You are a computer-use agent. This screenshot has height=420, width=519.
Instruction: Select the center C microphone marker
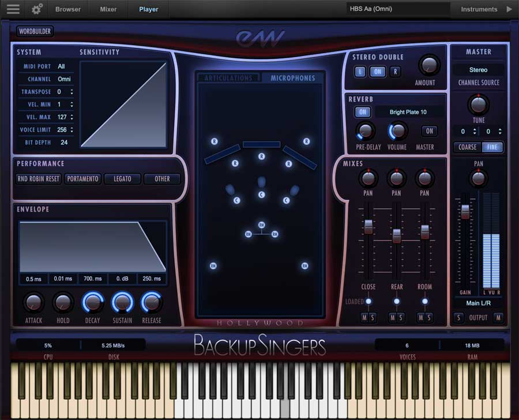[x=261, y=195]
